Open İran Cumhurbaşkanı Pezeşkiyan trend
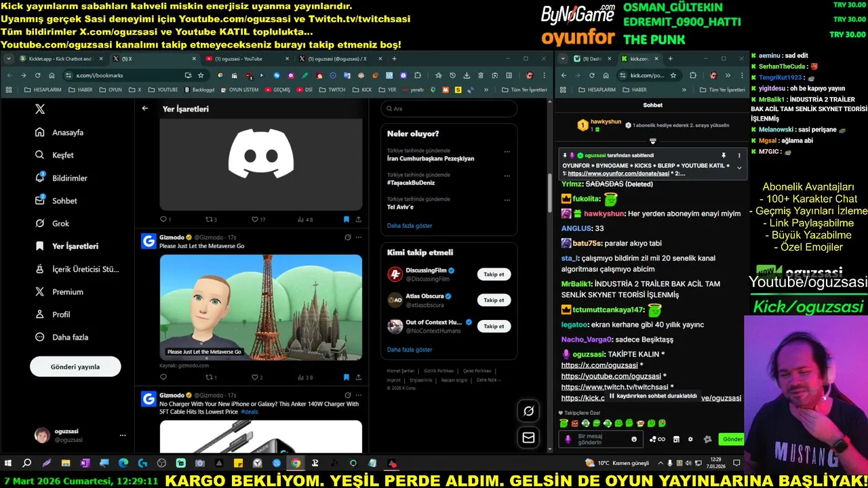 click(431, 159)
